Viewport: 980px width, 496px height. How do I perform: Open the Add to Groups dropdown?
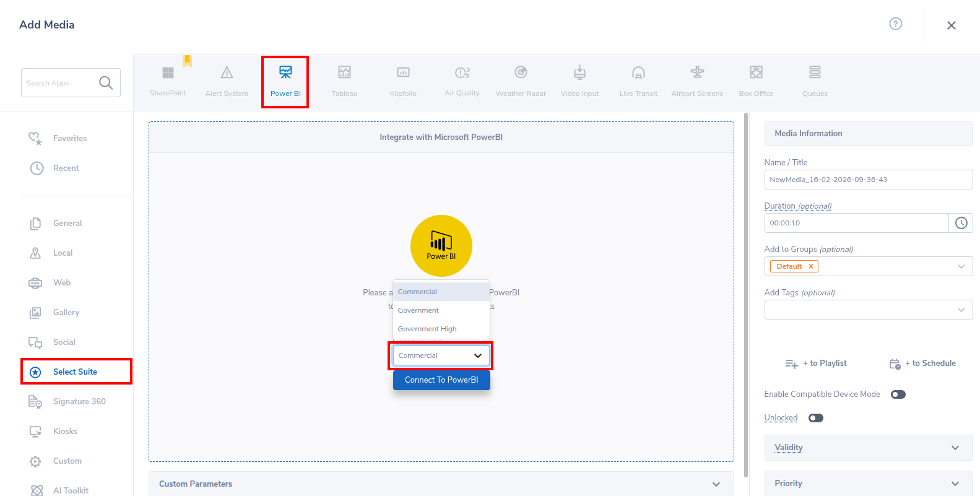point(869,266)
